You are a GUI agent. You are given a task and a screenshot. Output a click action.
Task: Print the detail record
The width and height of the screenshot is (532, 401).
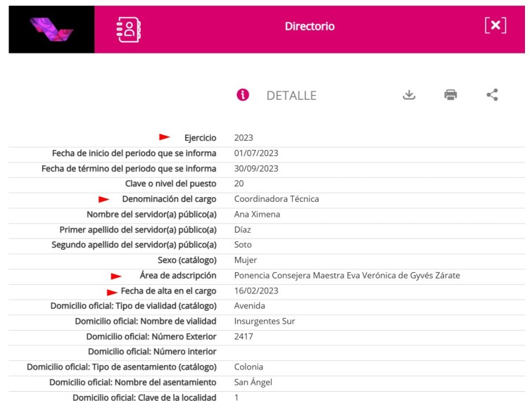pyautogui.click(x=450, y=95)
